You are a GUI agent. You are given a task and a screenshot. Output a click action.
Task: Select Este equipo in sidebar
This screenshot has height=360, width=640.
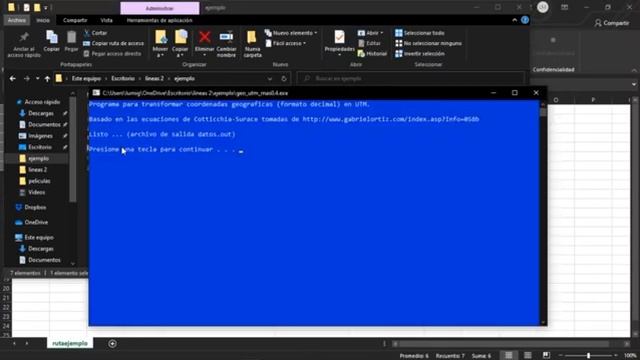(34, 238)
